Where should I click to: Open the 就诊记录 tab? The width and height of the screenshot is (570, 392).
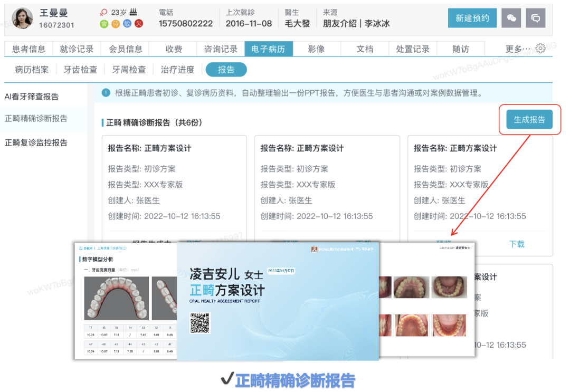(77, 49)
